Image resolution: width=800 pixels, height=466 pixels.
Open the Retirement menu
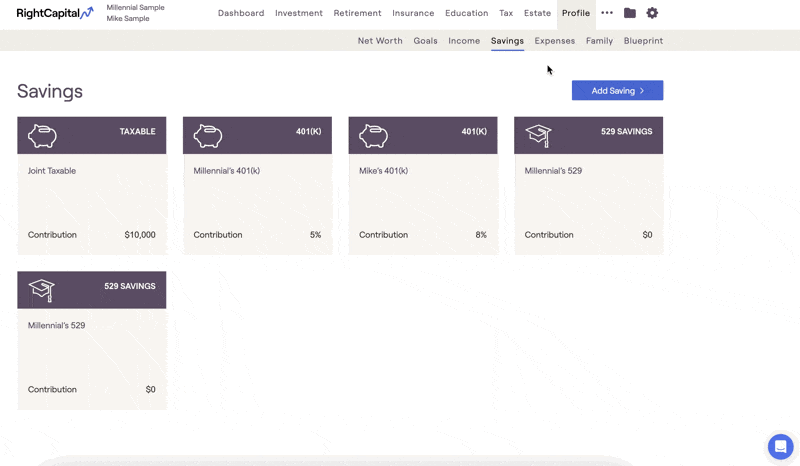point(357,13)
